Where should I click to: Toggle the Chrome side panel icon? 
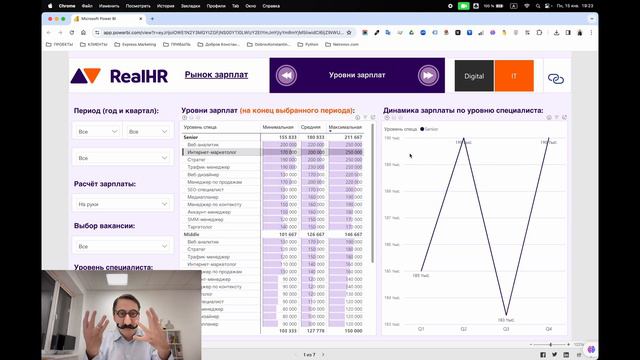(x=568, y=33)
